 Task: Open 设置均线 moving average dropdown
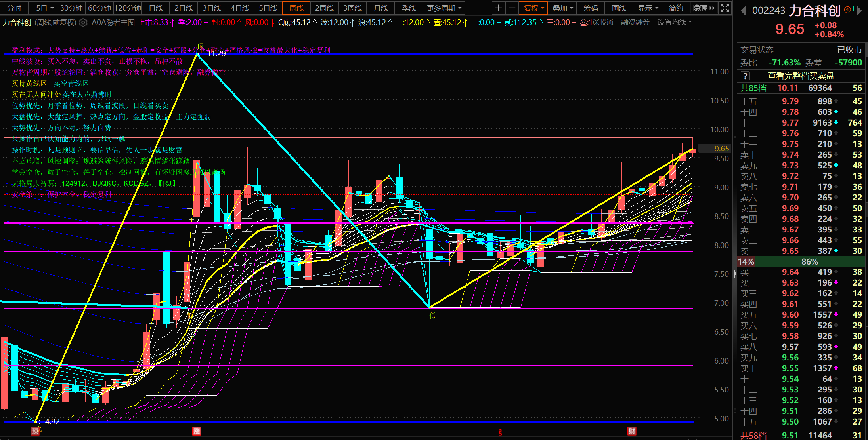pyautogui.click(x=674, y=22)
